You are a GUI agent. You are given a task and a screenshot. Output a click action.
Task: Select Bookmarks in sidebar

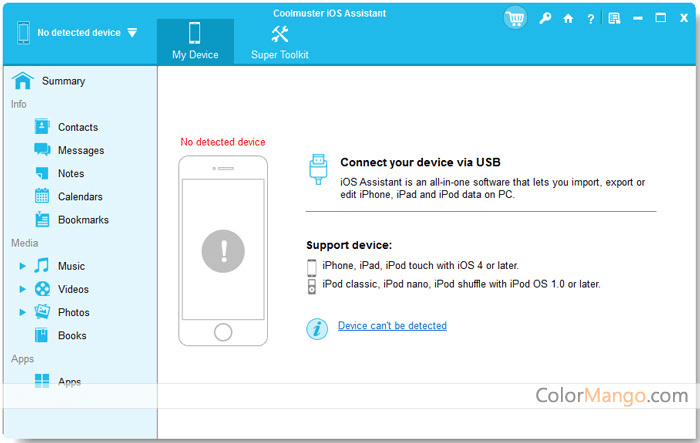[x=83, y=220]
